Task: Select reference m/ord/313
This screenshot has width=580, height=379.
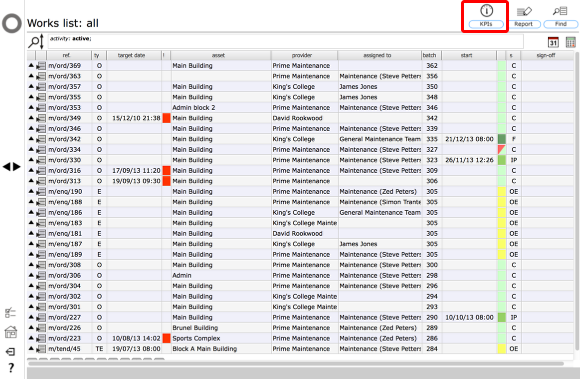Action: (x=64, y=181)
